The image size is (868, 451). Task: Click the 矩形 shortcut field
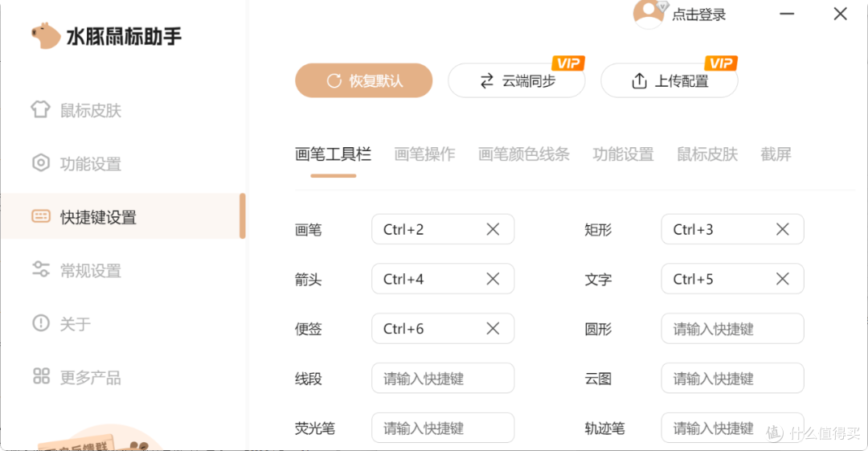[x=732, y=229]
